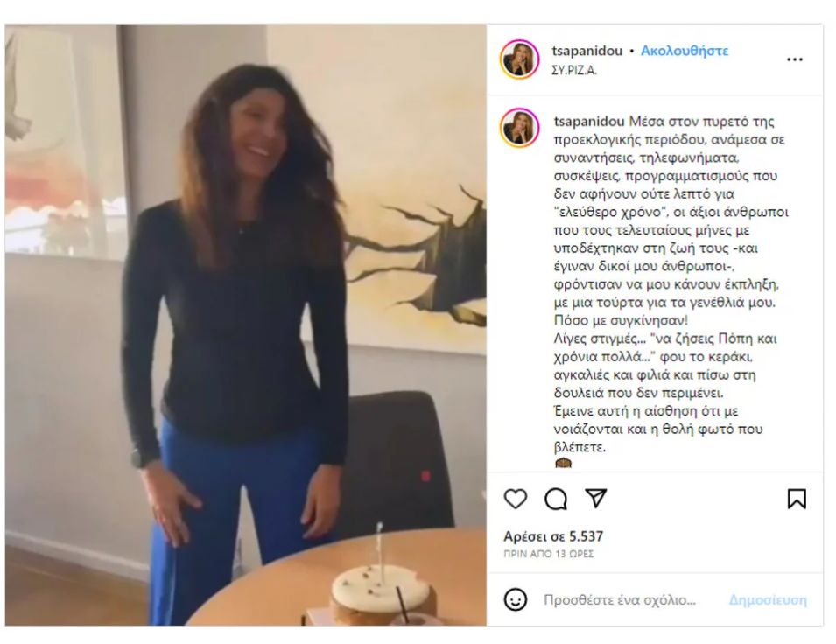
Task: Click the tsapanidou profile picture in header
Action: coord(519,59)
